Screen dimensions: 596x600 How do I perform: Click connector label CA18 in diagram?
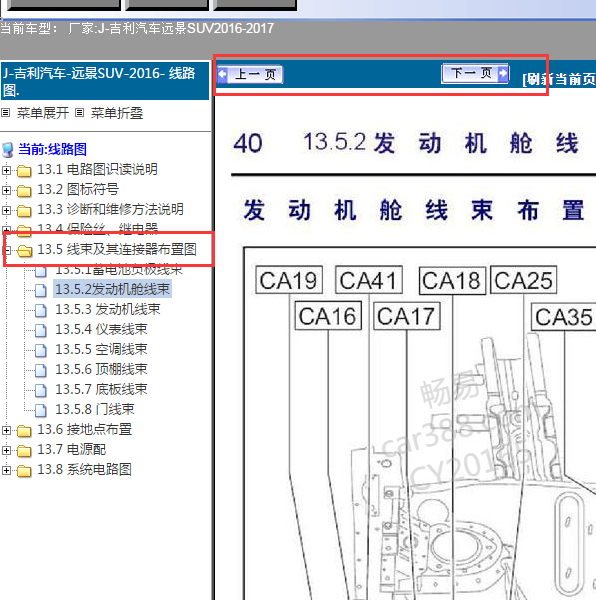pyautogui.click(x=452, y=280)
